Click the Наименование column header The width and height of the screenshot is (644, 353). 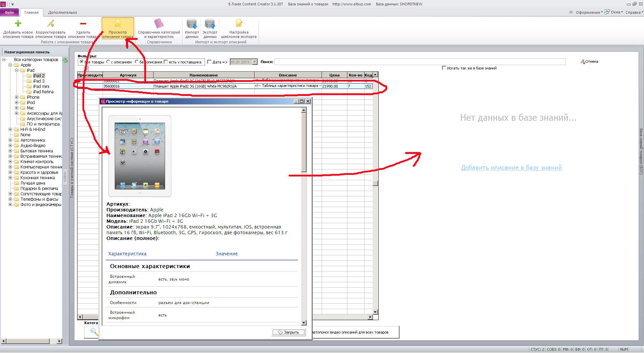click(204, 75)
